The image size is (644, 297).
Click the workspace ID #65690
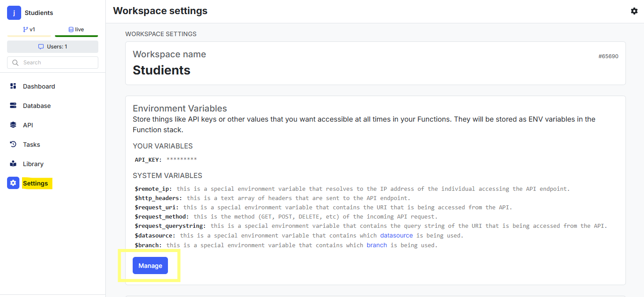point(608,56)
